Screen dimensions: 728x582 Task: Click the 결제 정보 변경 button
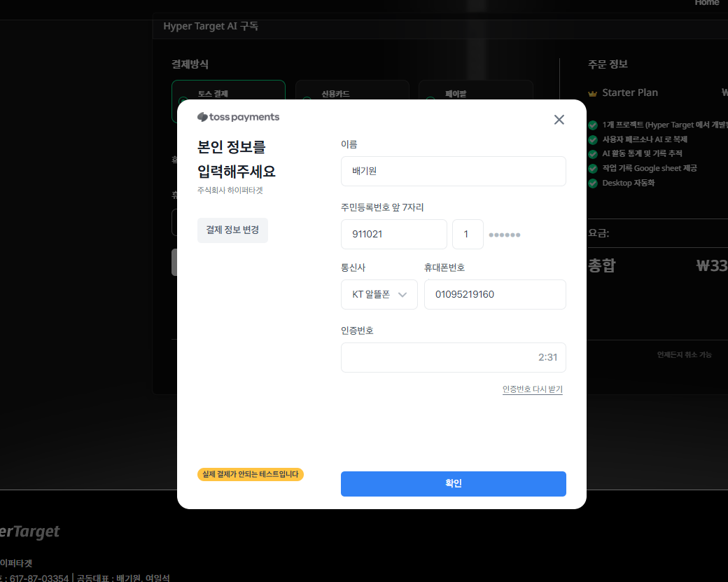pos(232,230)
